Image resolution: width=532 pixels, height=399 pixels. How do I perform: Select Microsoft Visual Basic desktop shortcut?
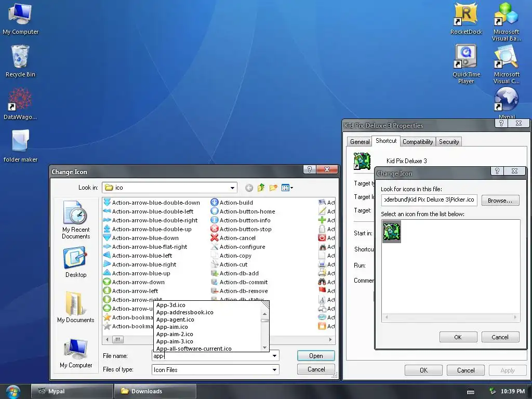click(506, 22)
